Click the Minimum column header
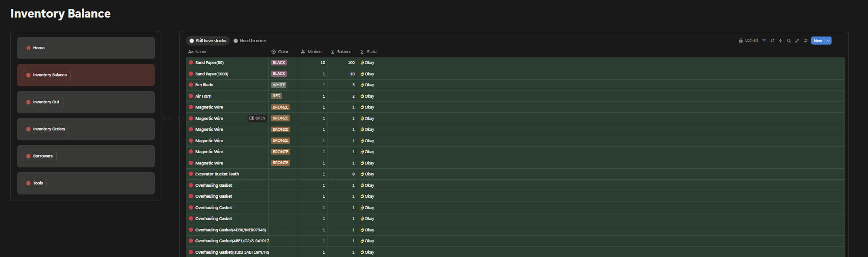 pos(313,52)
